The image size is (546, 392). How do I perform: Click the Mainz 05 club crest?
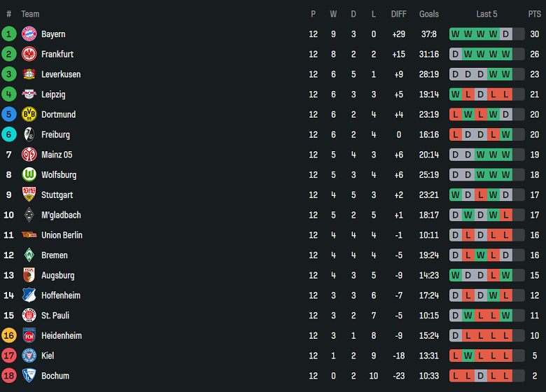point(29,155)
